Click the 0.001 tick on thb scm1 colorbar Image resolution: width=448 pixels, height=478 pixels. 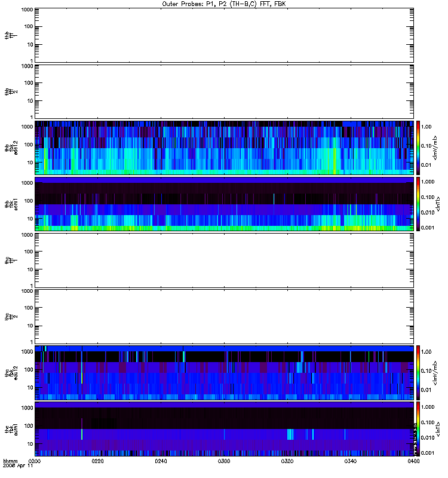[428, 228]
